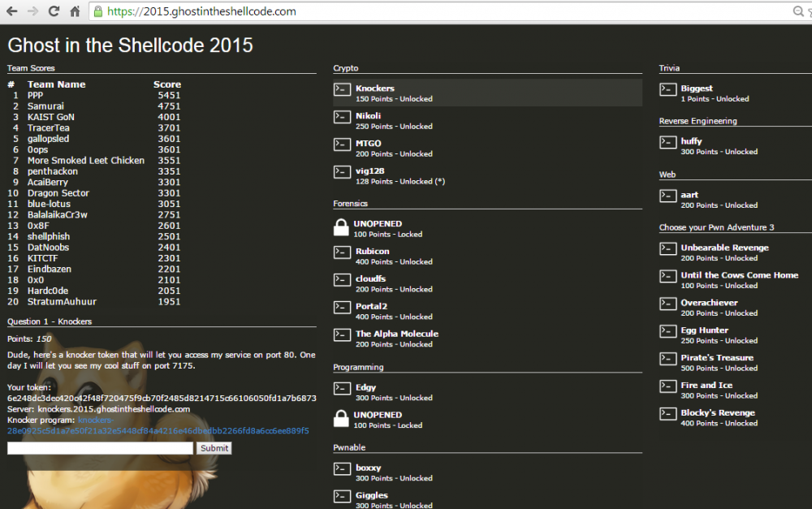Screen dimensions: 812x509
Task: Click the browser reload icon
Action: 54,12
